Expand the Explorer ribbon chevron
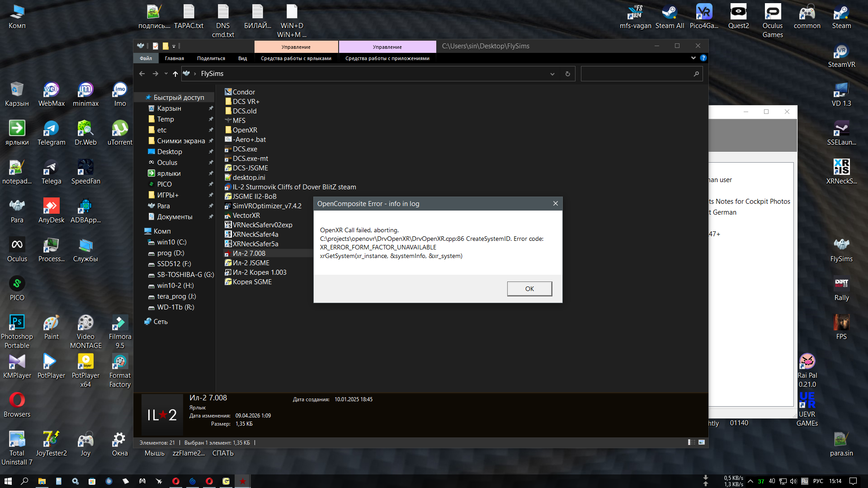The height and width of the screenshot is (488, 868). 693,58
